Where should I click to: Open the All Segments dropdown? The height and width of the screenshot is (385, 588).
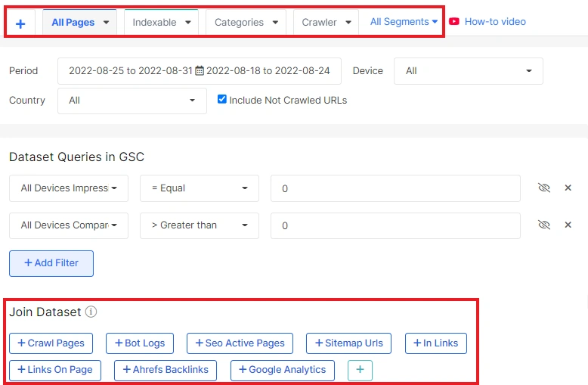pyautogui.click(x=404, y=22)
